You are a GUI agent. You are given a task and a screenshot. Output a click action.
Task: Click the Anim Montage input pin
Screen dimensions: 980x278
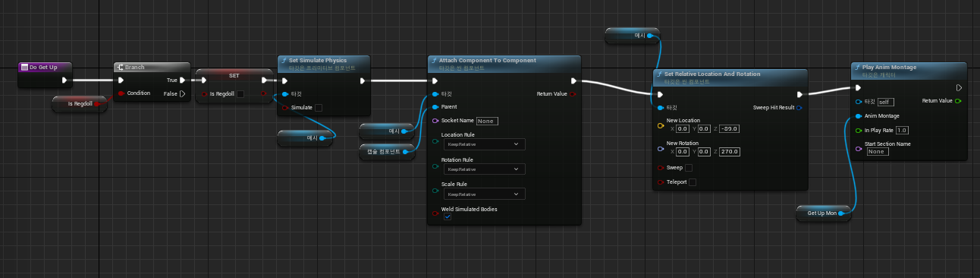pos(858,116)
